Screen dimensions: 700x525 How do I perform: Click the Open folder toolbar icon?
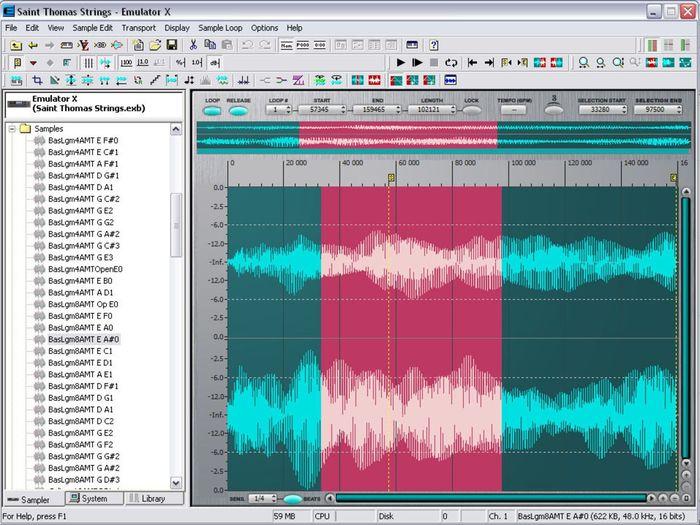pyautogui.click(x=155, y=45)
